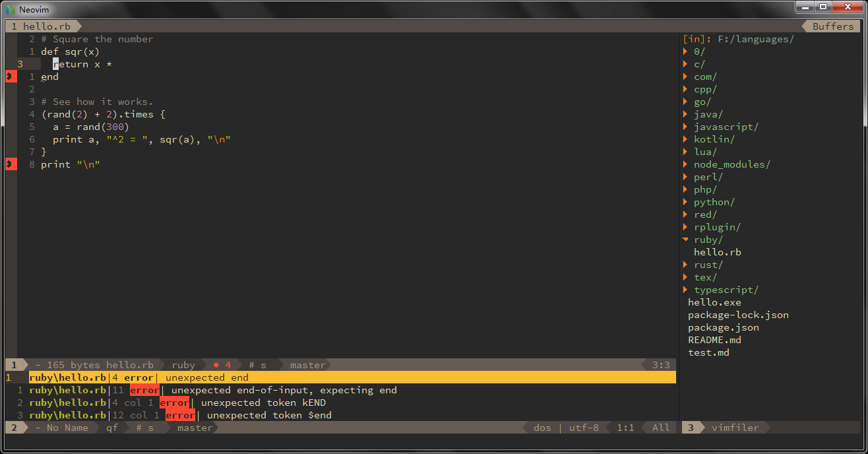The width and height of the screenshot is (868, 454).
Task: Maximize the Neovim window
Action: [x=822, y=7]
